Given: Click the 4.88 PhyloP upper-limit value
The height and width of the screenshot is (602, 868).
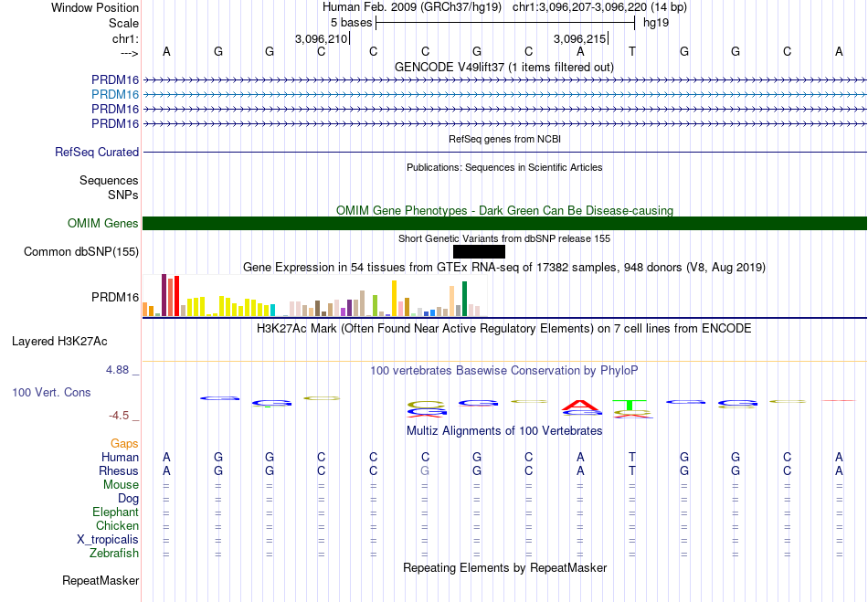Looking at the screenshot, I should coord(117,370).
